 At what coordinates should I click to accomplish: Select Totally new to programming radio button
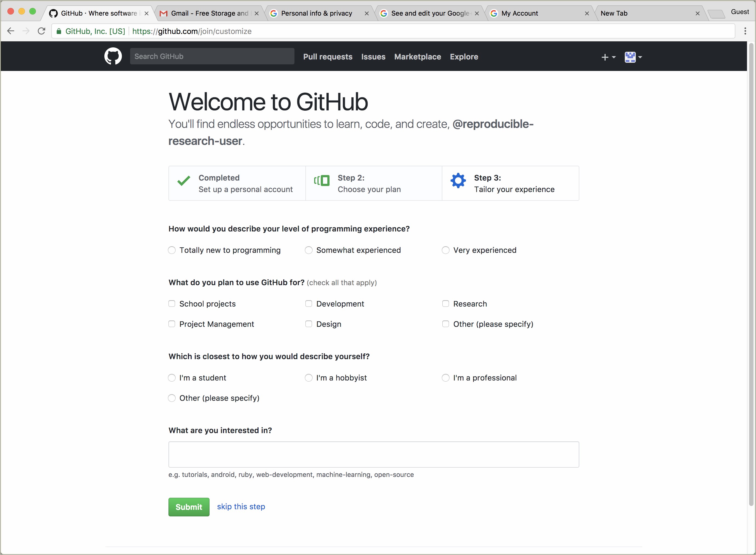172,250
